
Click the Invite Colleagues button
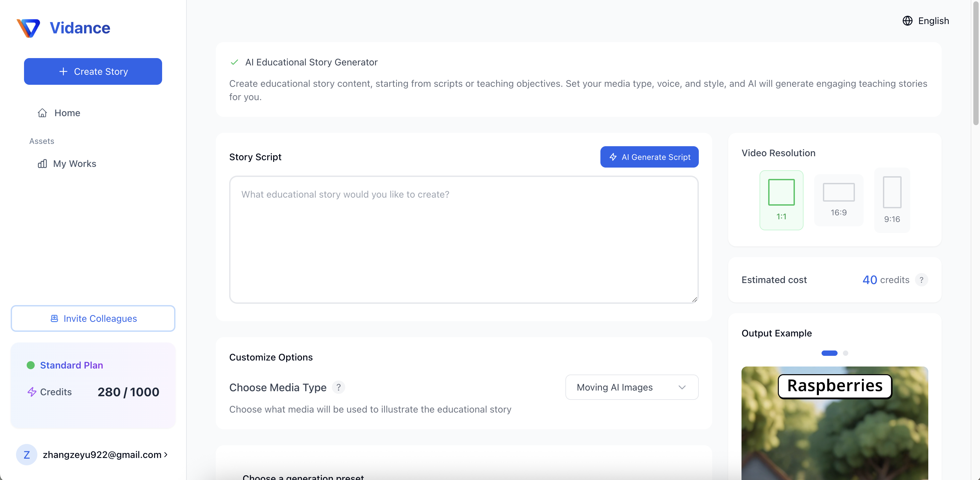[x=93, y=318]
